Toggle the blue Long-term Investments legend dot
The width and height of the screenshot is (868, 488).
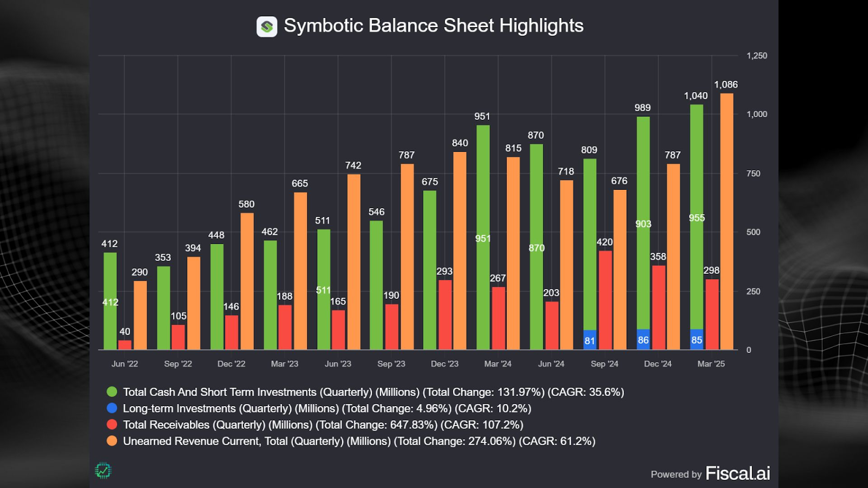pos(112,408)
